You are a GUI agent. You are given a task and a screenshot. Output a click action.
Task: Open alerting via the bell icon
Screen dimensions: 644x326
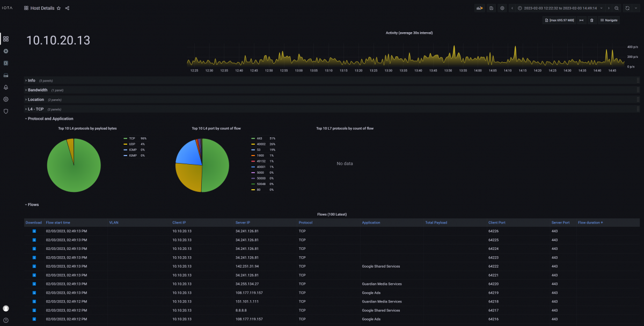(x=6, y=87)
